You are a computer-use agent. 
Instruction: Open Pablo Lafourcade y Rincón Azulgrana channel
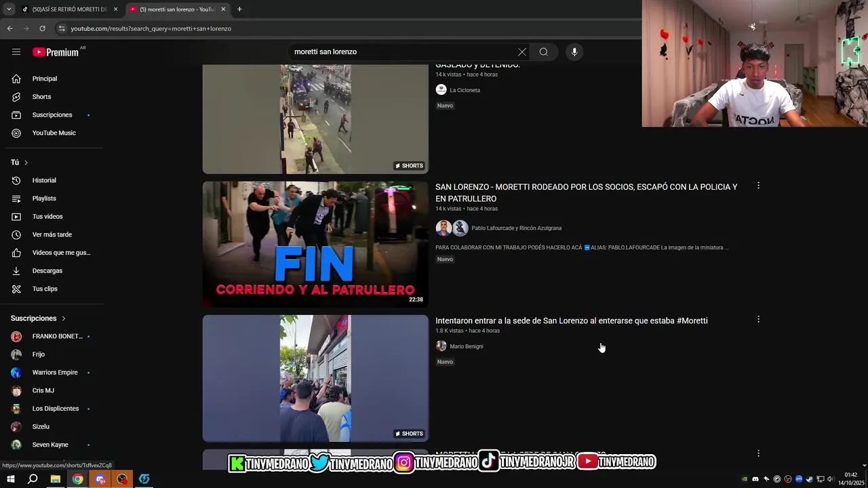(517, 228)
